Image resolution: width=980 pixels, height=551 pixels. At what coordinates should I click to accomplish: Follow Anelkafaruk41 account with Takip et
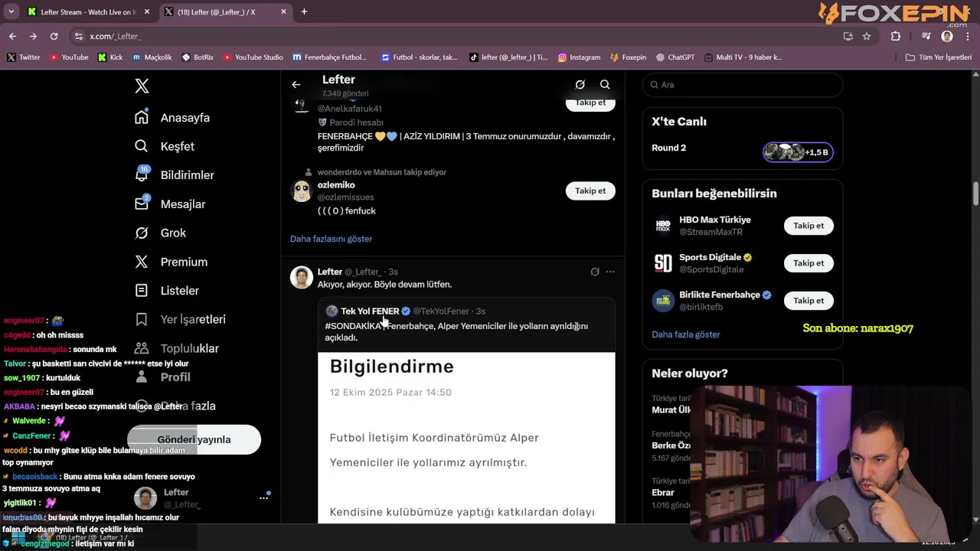pos(590,103)
